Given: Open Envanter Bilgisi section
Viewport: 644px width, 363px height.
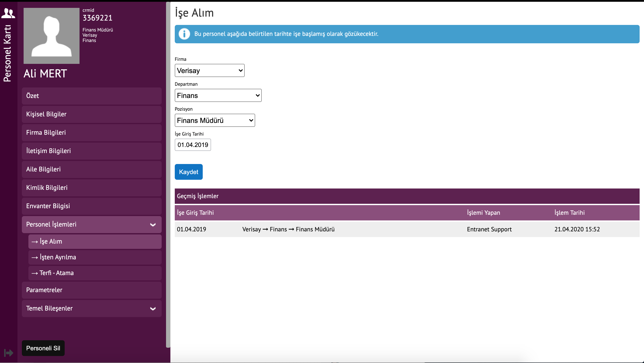Looking at the screenshot, I should (92, 206).
